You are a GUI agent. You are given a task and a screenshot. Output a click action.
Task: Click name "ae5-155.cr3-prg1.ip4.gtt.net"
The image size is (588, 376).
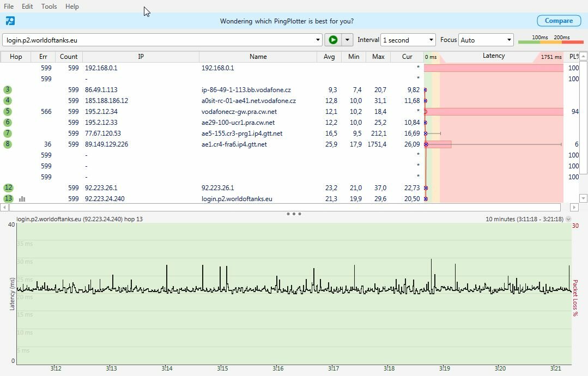(x=242, y=133)
